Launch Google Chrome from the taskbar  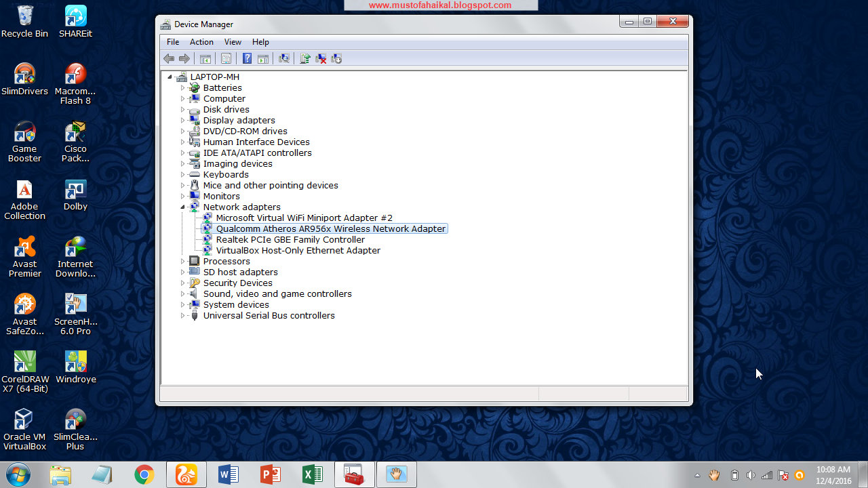pos(144,474)
